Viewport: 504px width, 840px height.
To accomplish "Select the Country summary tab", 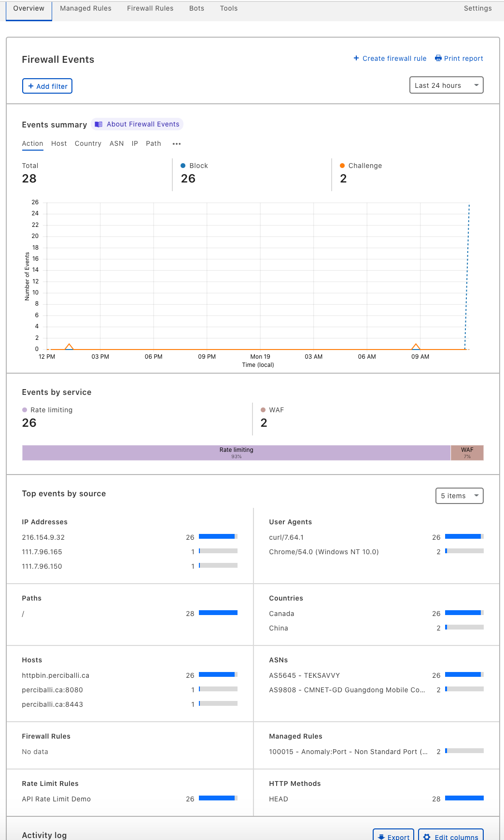I will pos(88,144).
